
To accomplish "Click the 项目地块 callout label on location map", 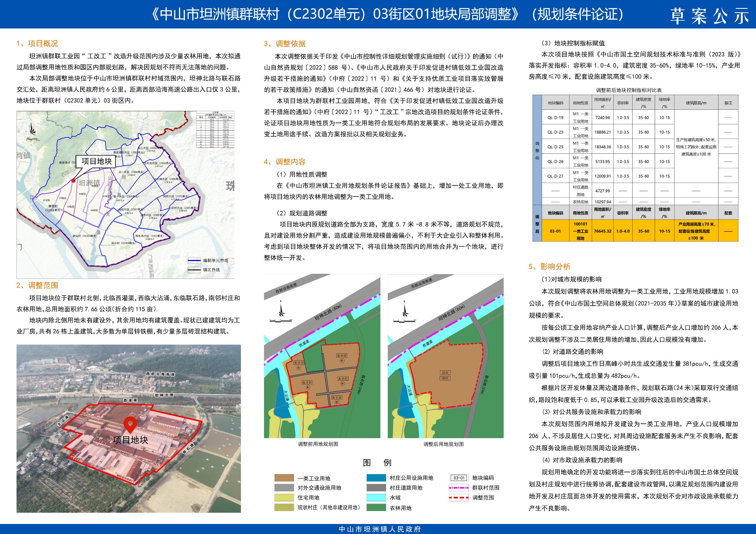I will (x=97, y=161).
